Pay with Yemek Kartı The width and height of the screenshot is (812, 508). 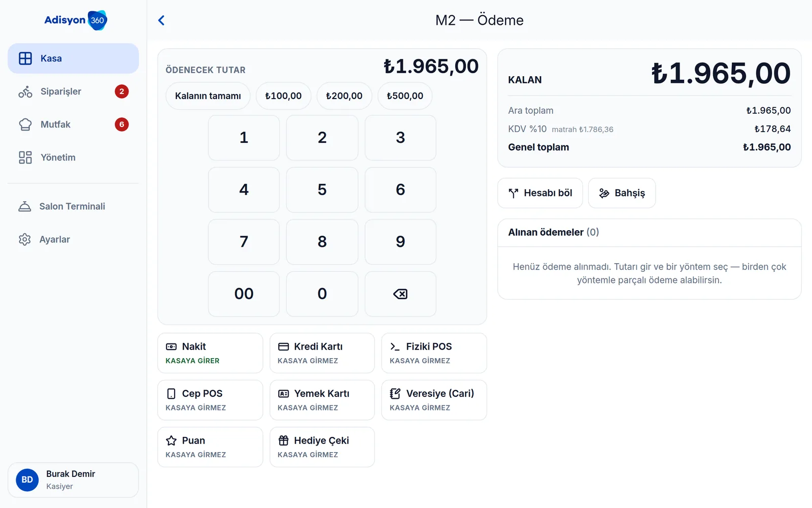[x=322, y=400]
